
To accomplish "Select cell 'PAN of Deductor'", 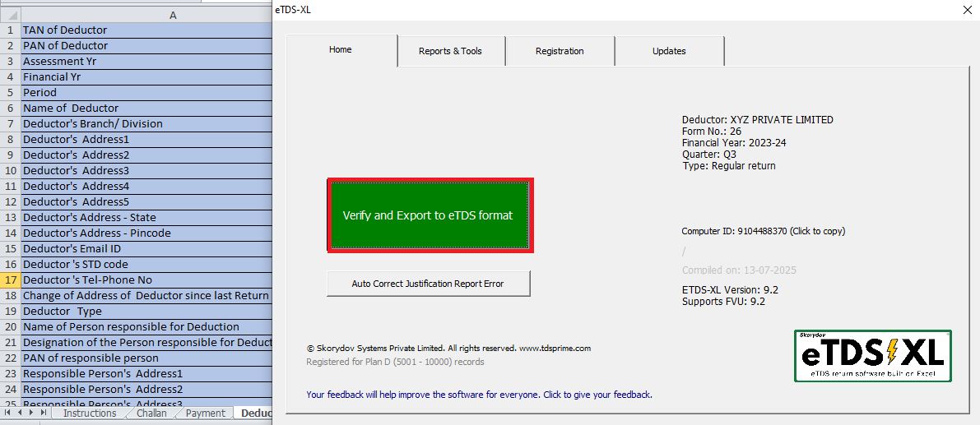I will [146, 45].
